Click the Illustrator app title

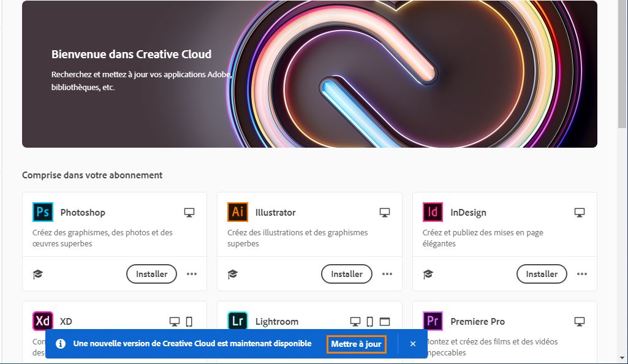276,213
